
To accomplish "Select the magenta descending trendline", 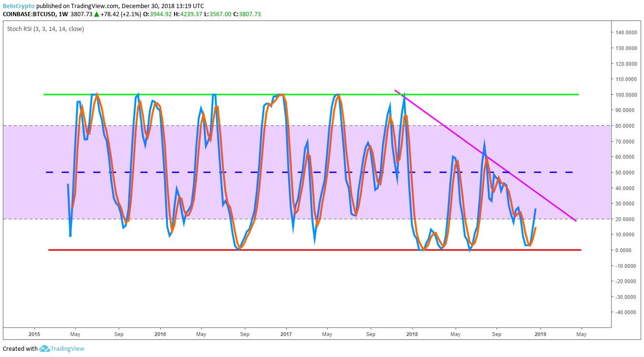I will (x=486, y=155).
